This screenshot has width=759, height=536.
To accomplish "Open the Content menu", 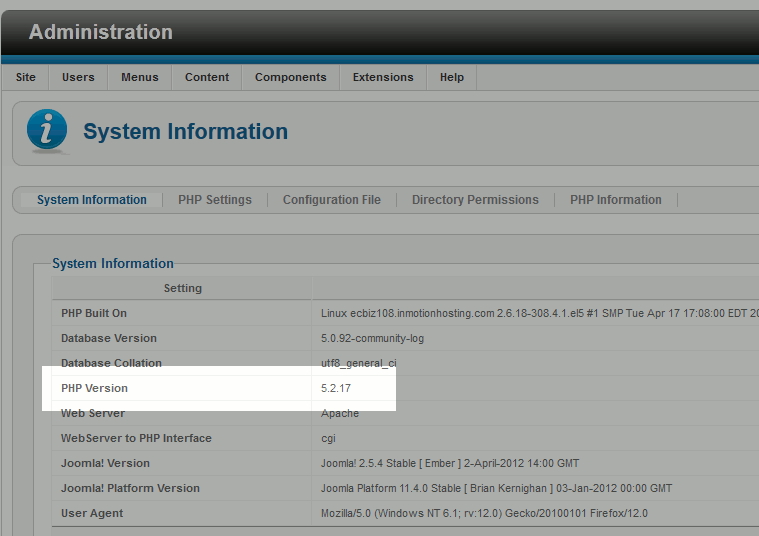I will coord(207,77).
